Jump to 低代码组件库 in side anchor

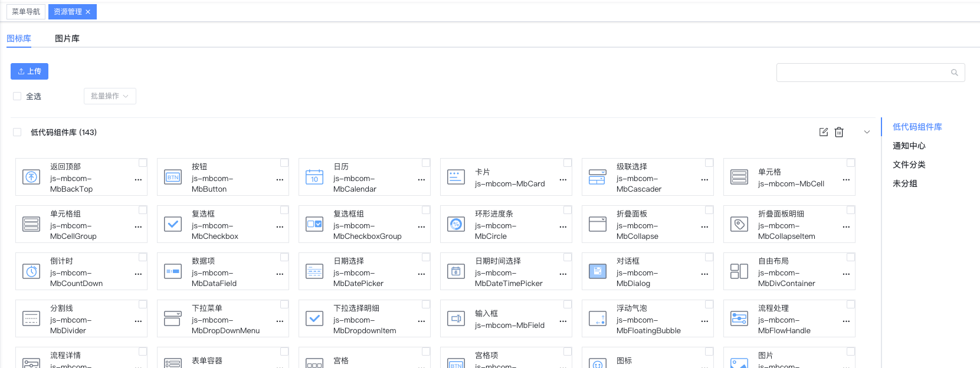(x=917, y=127)
